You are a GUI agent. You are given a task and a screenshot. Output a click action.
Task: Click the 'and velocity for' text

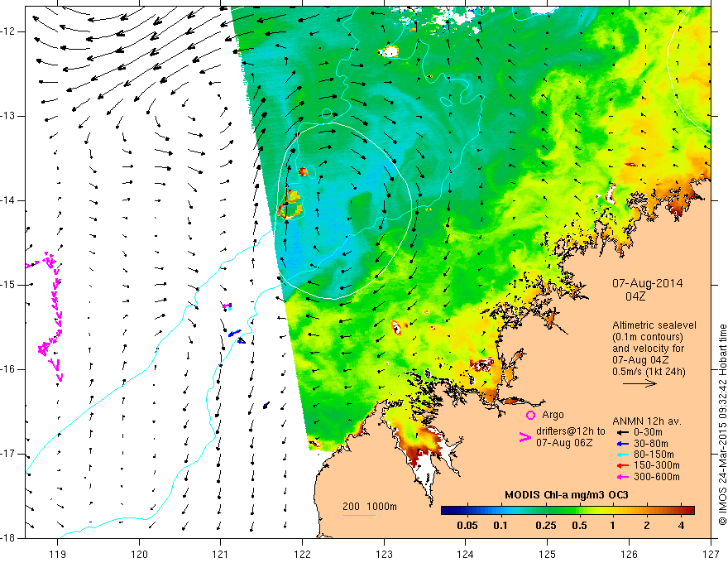click(x=648, y=349)
